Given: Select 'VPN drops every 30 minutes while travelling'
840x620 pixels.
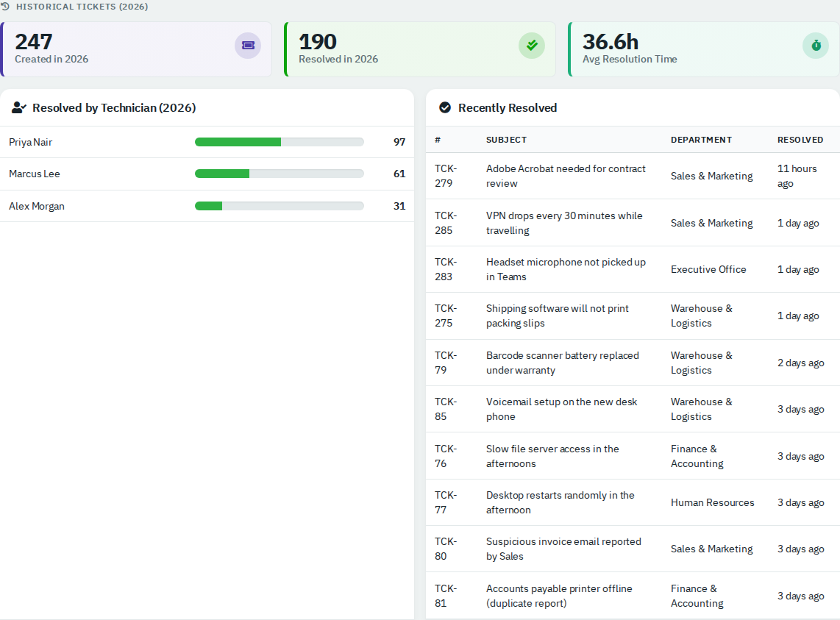Looking at the screenshot, I should point(564,223).
